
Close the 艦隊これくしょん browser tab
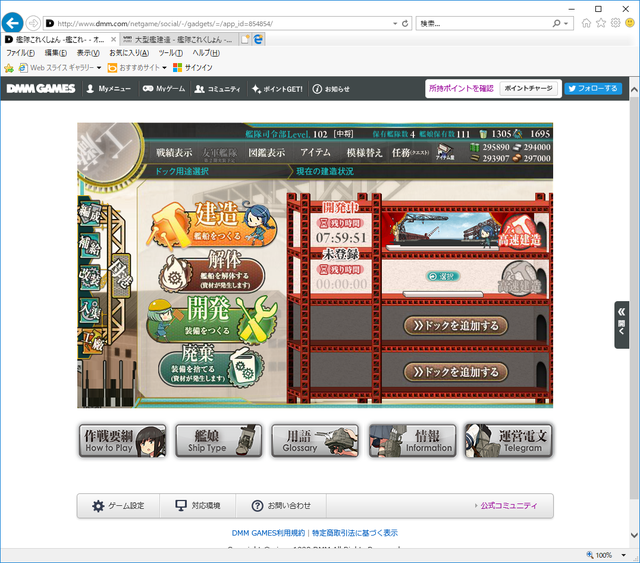[x=113, y=39]
